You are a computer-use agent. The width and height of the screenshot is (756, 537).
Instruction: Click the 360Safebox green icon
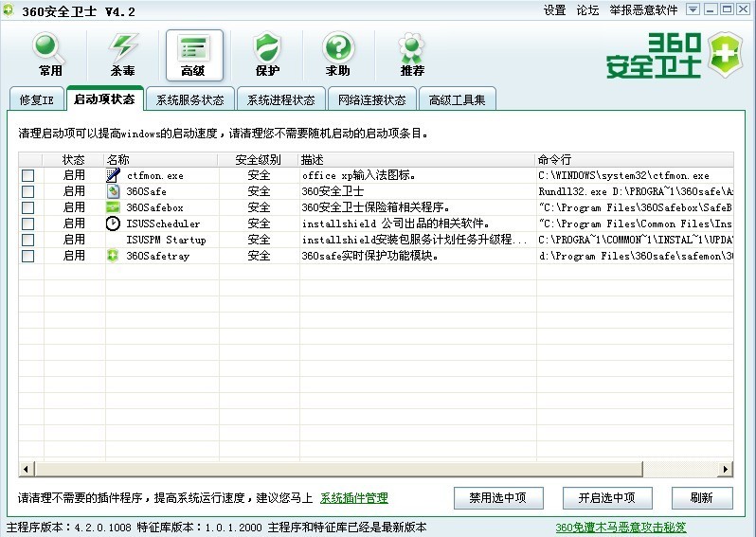click(x=113, y=207)
